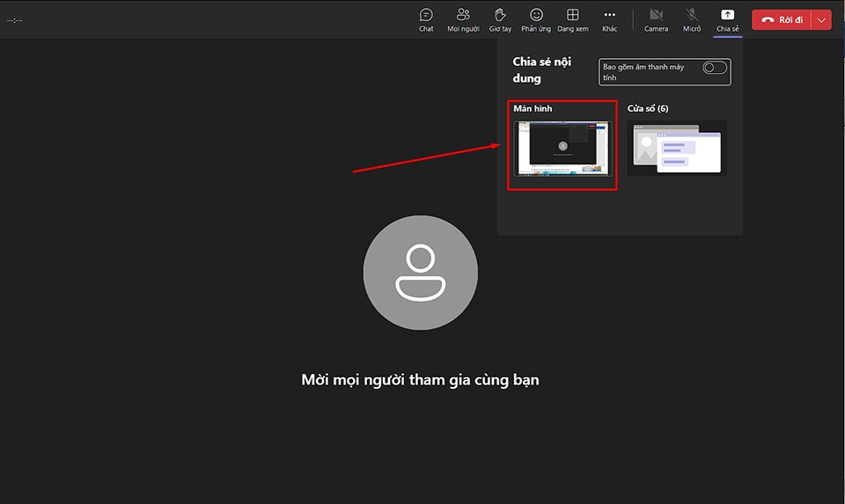Unmute the Micrô microphone
Screen dimensions: 845x504
[692, 20]
